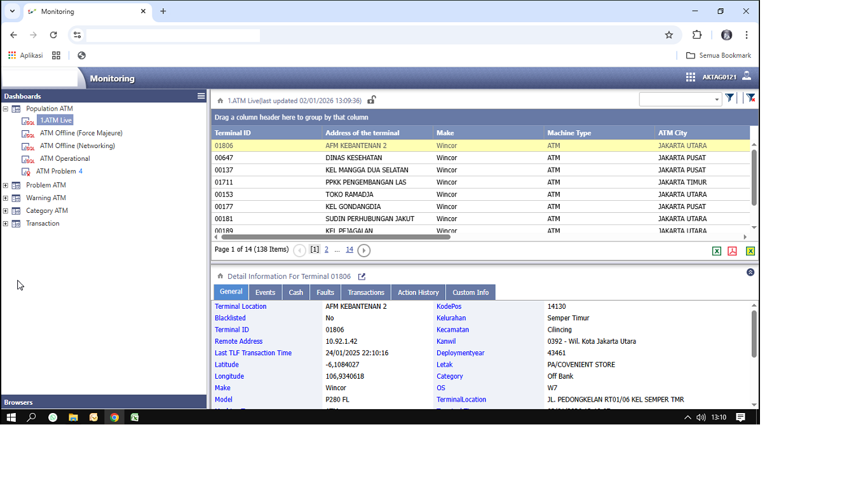Viewport: 868px width, 488px height.
Task: Switch to the Events tab
Action: tap(265, 292)
